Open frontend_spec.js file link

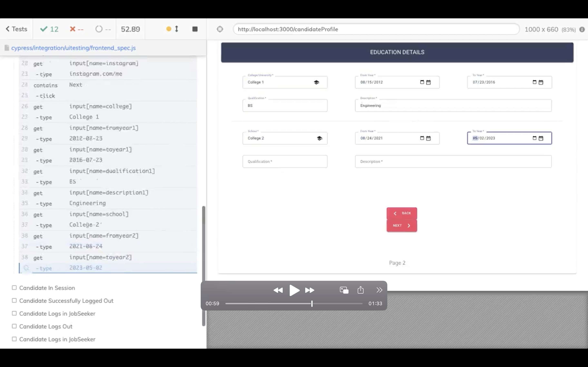tap(73, 48)
